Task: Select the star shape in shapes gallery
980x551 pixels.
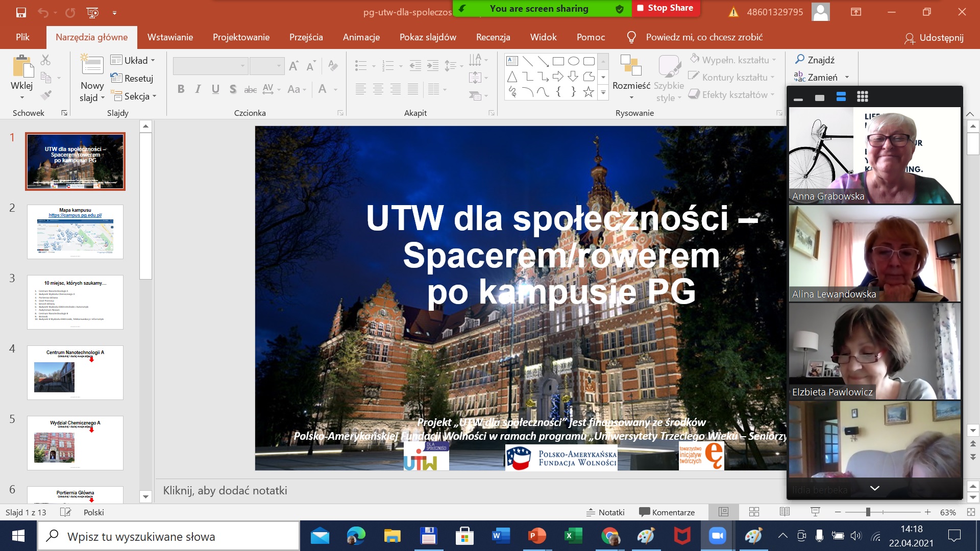Action: click(x=589, y=92)
